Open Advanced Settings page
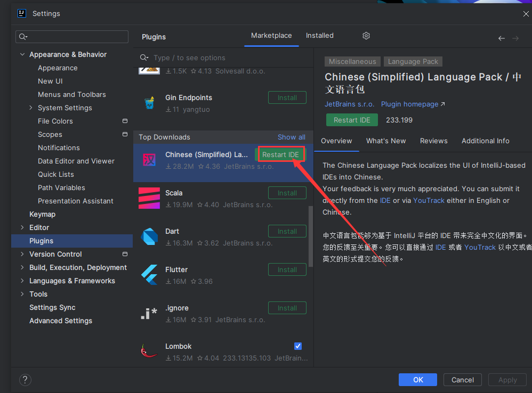Screen dimensions: 532x393 point(61,321)
